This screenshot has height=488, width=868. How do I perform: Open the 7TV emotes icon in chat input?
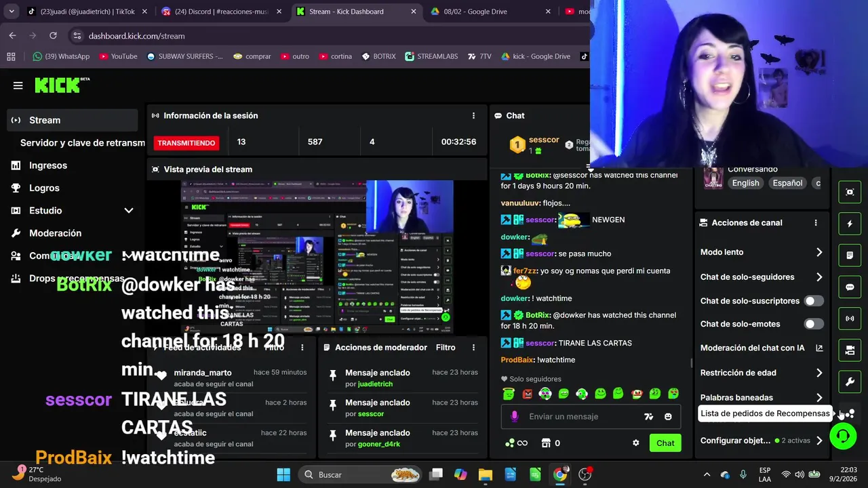[649, 417]
